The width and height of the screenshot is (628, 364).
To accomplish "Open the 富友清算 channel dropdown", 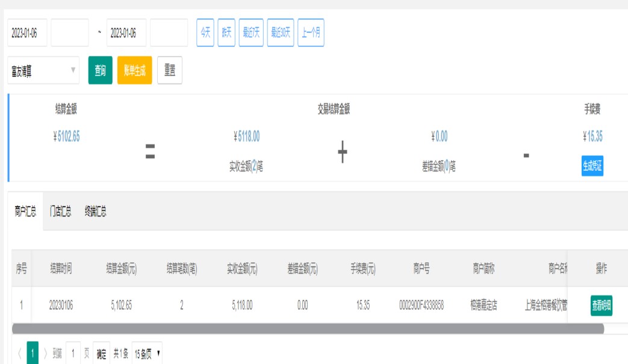I will [x=43, y=71].
